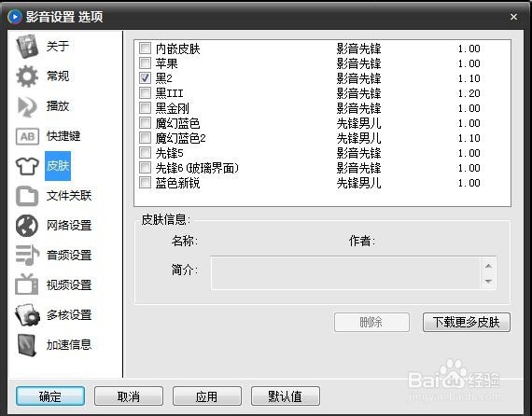This screenshot has width=532, height=416.
Task: Click 下载更多皮肤 button
Action: [467, 322]
